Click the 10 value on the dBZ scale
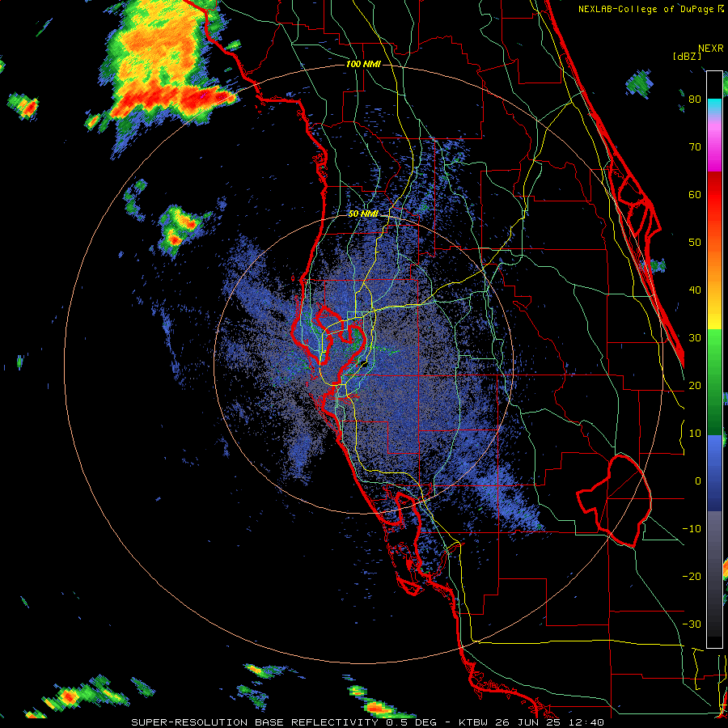The image size is (728, 728). point(695,434)
